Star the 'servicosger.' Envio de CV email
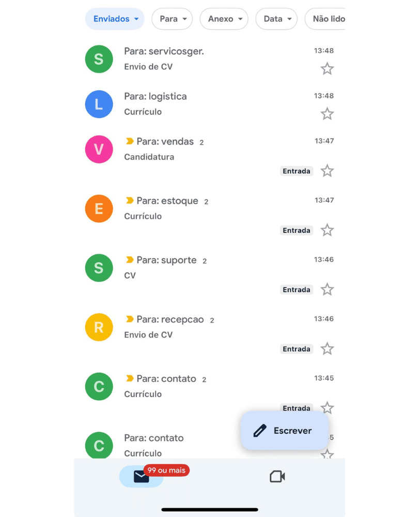 tap(327, 69)
